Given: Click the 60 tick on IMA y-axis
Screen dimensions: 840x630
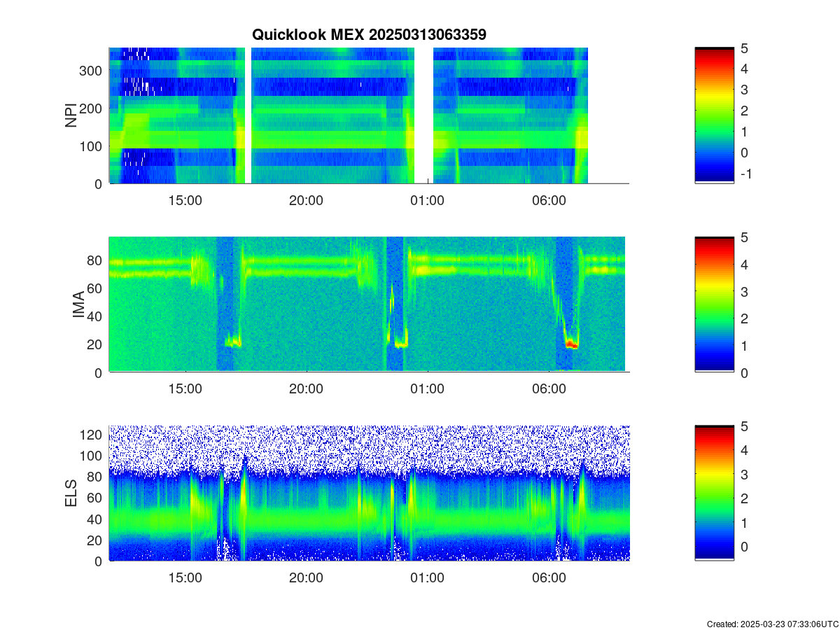Looking at the screenshot, I should click(95, 288).
